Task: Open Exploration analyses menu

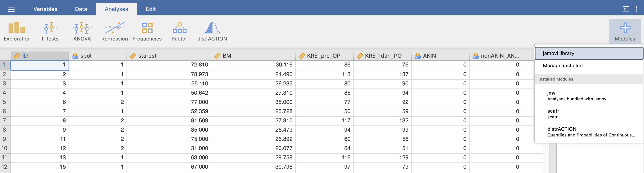Action: pos(17,31)
